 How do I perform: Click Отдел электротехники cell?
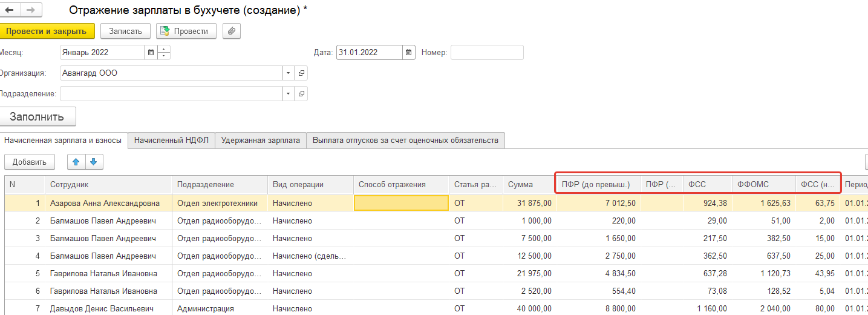(x=220, y=204)
